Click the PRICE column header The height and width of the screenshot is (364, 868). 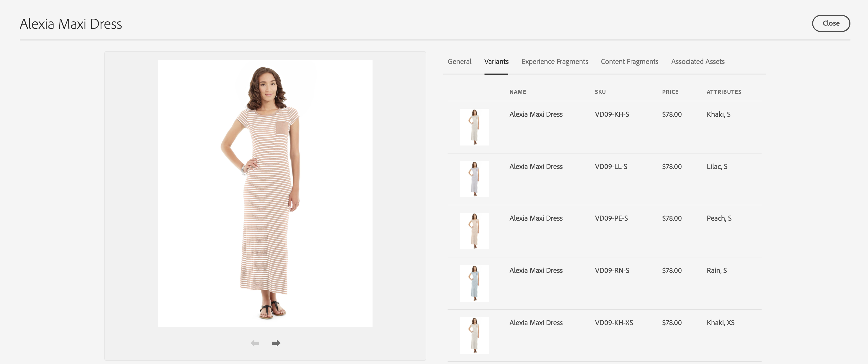pyautogui.click(x=670, y=92)
